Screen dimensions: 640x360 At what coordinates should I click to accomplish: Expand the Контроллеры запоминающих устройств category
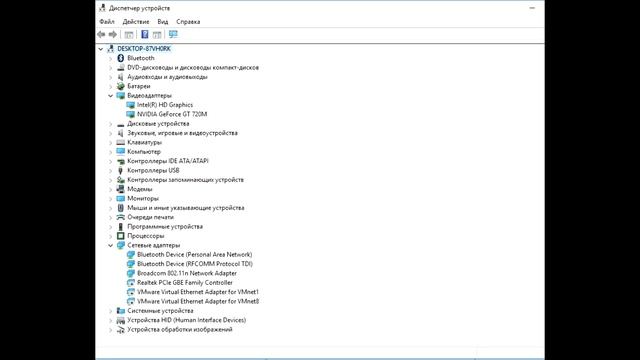point(111,180)
